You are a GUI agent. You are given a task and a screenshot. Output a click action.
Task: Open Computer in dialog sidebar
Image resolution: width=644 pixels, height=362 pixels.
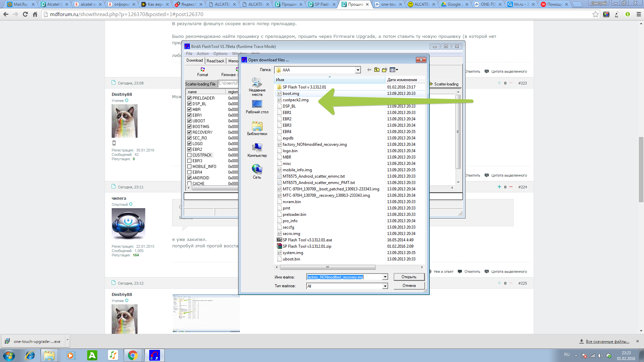point(257,150)
